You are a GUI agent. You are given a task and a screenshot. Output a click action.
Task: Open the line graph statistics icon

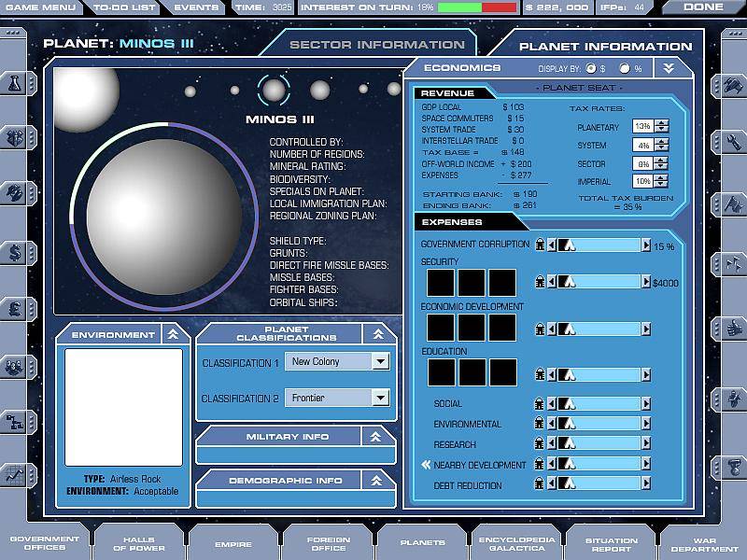(x=15, y=475)
